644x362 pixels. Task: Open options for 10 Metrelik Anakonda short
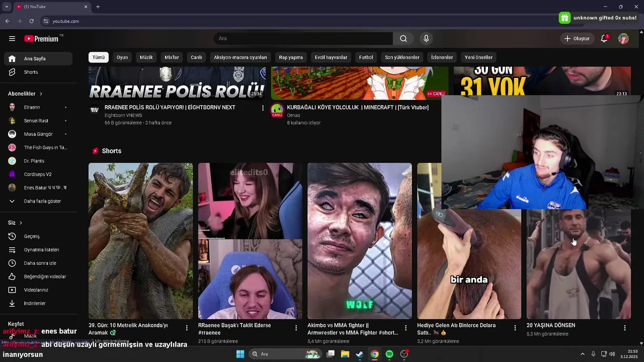pos(187,328)
